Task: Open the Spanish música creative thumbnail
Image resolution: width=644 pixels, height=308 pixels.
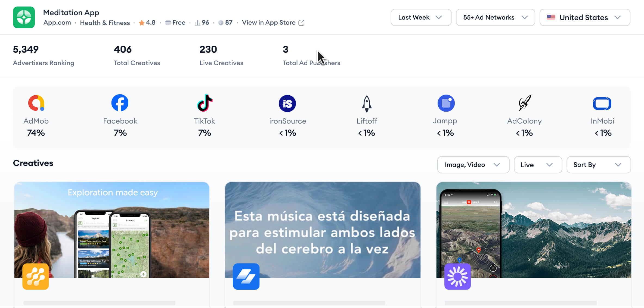Action: point(323,230)
